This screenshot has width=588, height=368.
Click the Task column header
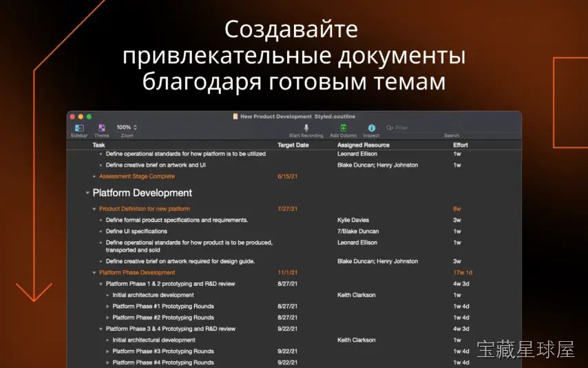click(x=98, y=145)
